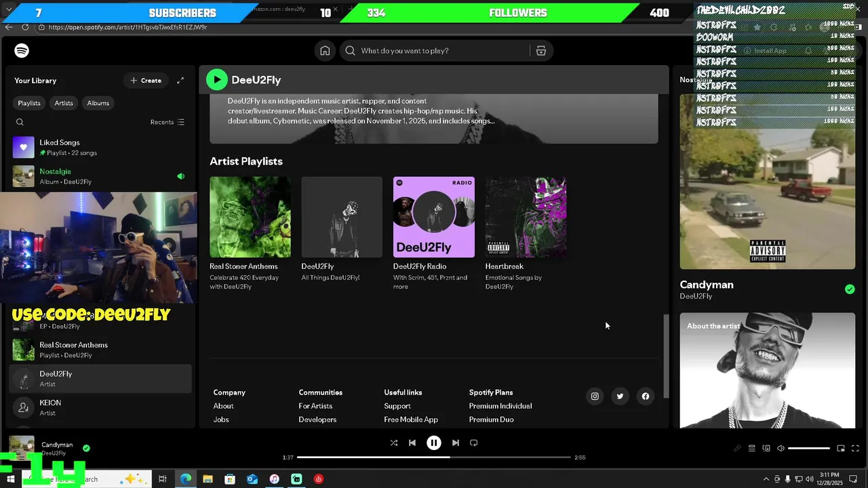The image size is (868, 488).
Task: Open DeeU2Fly Radio playlist card
Action: pyautogui.click(x=434, y=234)
